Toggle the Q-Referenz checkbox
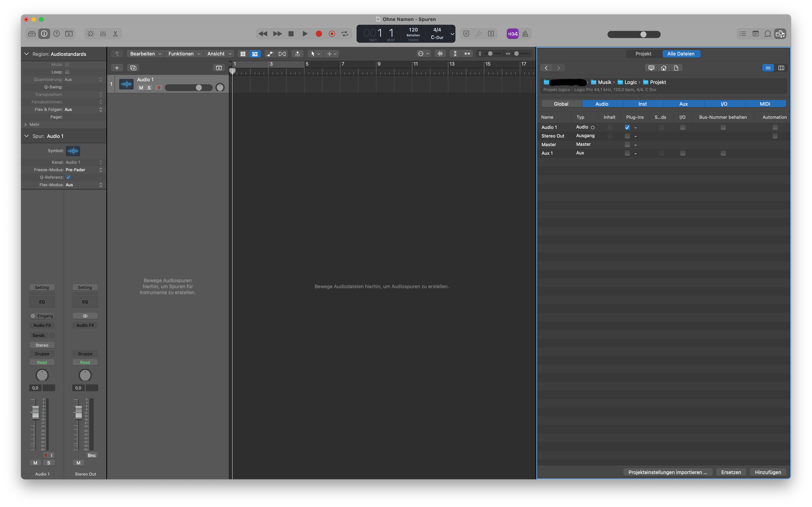The image size is (812, 507). pos(68,177)
